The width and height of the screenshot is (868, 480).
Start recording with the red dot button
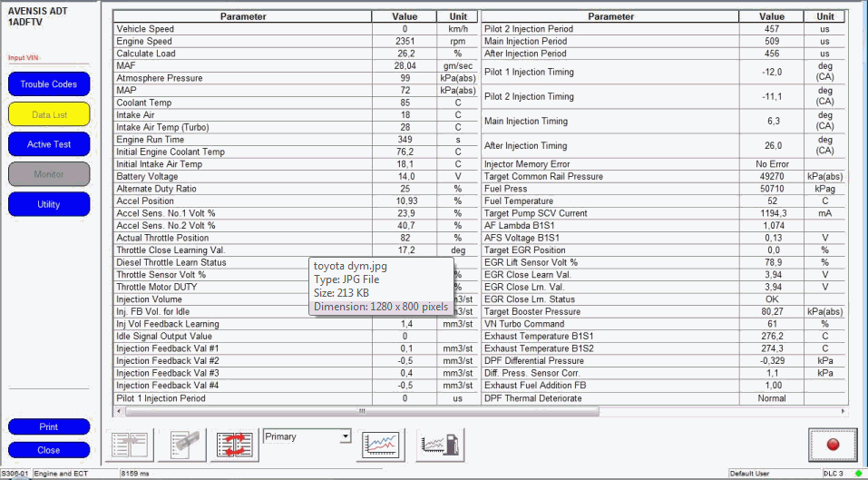point(832,445)
